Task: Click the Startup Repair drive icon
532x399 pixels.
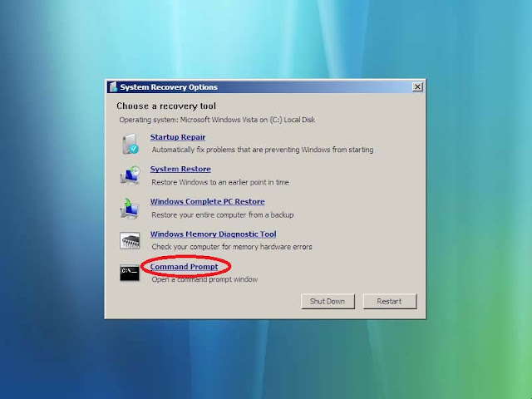Action: tap(130, 144)
